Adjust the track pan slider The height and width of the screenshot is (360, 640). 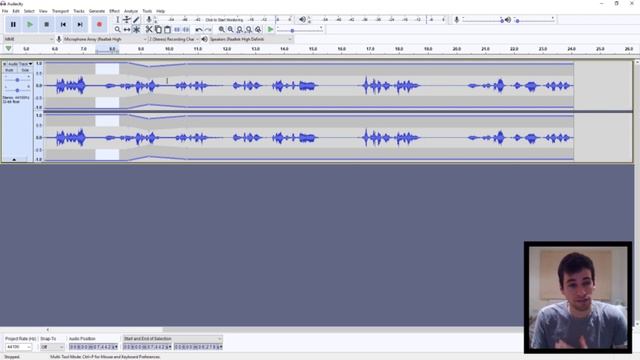point(17,90)
